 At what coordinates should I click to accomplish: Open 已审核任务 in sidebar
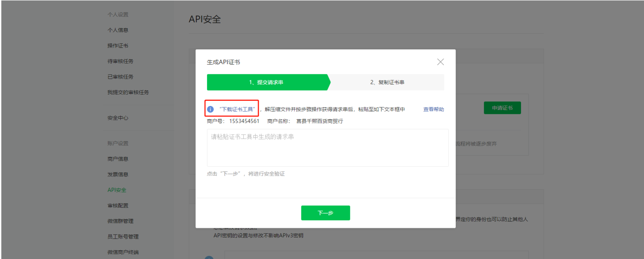pyautogui.click(x=120, y=77)
